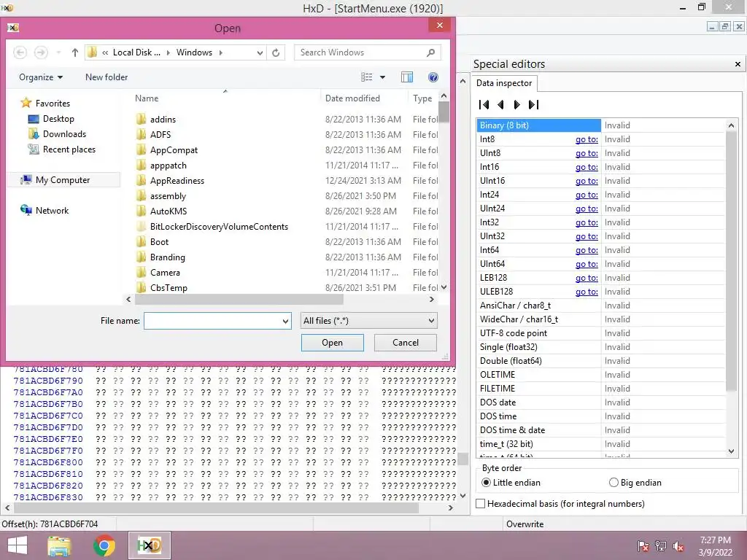Screen dimensions: 747x560
Task: Click New folder in toolbar
Action: [107, 77]
